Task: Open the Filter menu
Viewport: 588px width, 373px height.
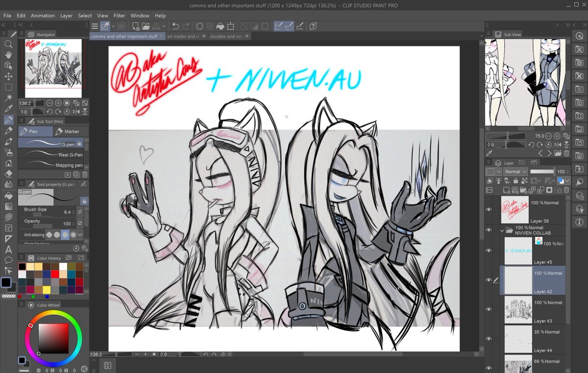Action: pos(119,16)
